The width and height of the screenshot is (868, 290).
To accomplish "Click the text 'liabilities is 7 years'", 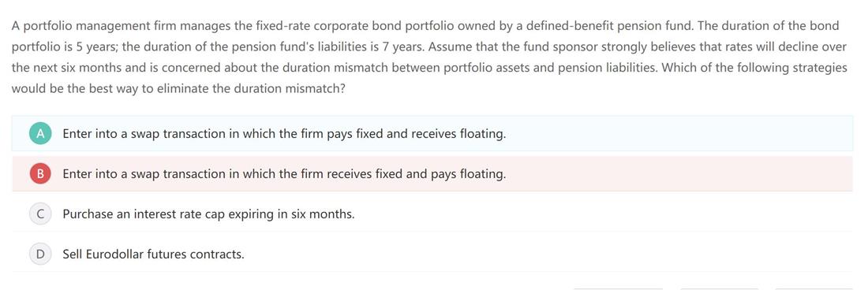I will (x=369, y=46).
